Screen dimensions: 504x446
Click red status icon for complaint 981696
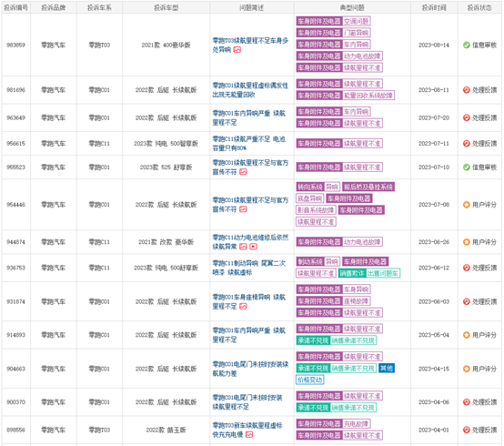pyautogui.click(x=467, y=90)
